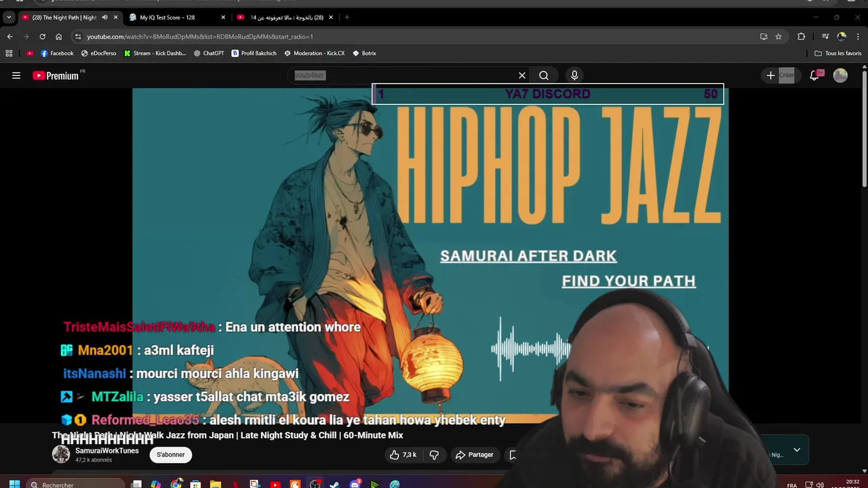This screenshot has height=488, width=868.
Task: Clear the YouTube search box text
Action: click(x=522, y=76)
